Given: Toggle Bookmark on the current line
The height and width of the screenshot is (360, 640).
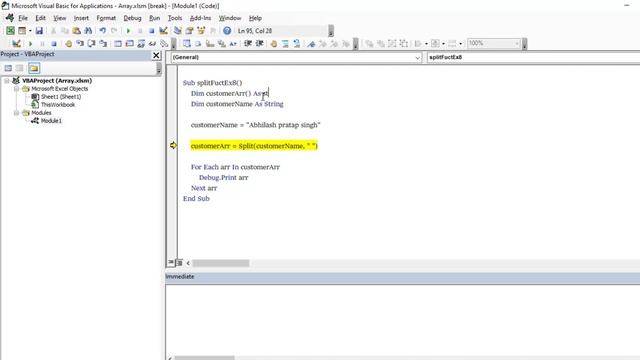Looking at the screenshot, I should click(x=311, y=43).
